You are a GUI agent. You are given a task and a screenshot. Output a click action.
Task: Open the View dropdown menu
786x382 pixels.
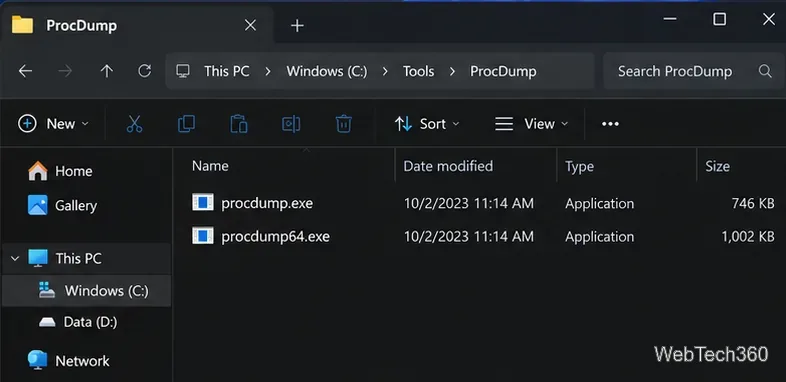531,124
